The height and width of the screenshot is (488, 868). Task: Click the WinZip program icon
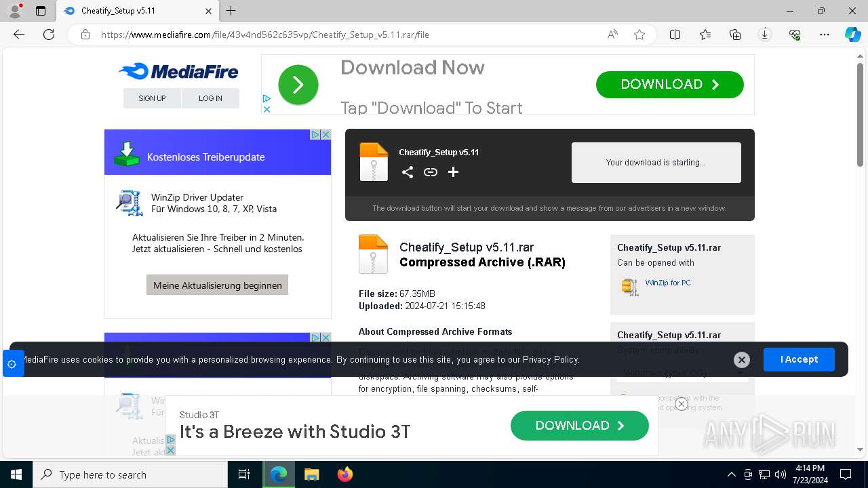(630, 287)
